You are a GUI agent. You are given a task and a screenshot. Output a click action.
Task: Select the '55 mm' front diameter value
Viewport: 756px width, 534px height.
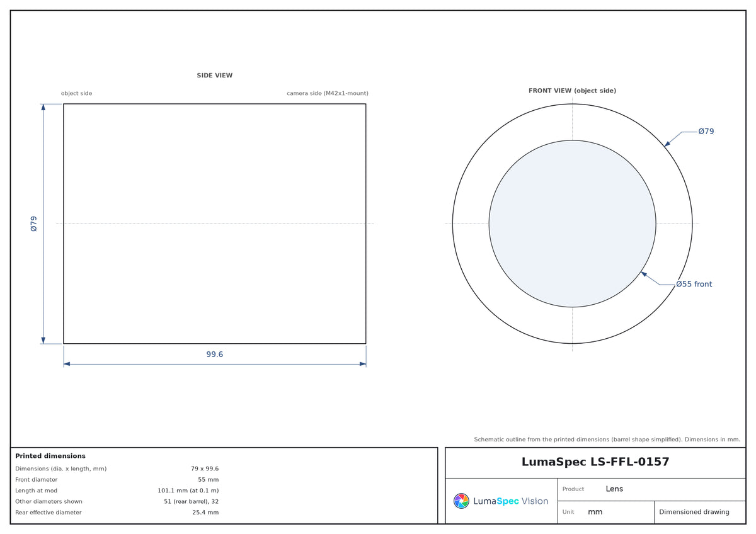(209, 480)
